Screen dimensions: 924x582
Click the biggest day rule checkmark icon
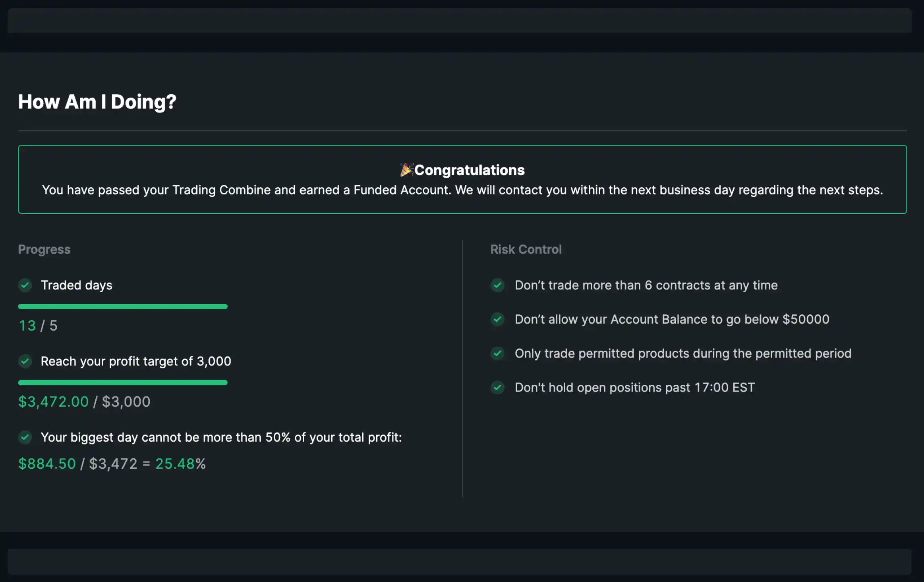25,437
